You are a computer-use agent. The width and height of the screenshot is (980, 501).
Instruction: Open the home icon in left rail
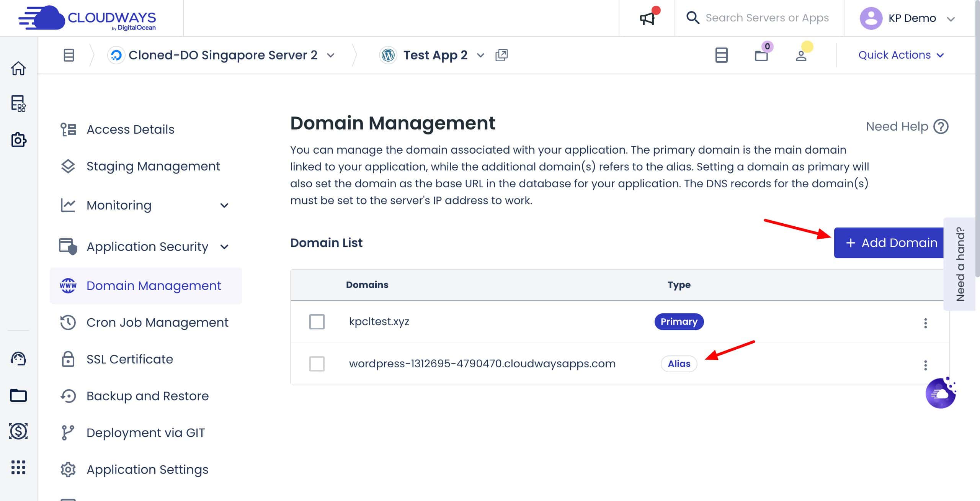[x=18, y=69]
